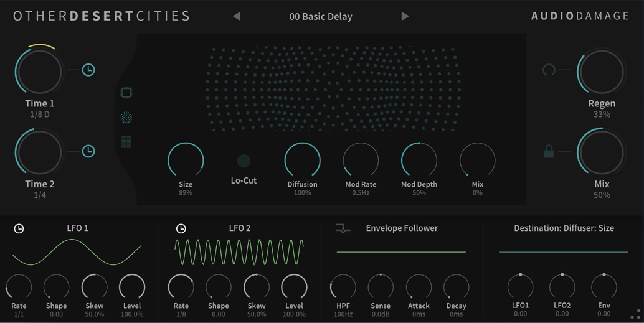
Task: Click the Envelope Follower Decay knob
Action: 457,287
